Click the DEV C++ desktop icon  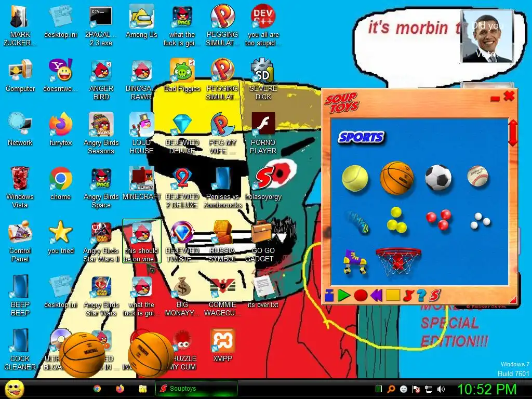[x=263, y=26]
